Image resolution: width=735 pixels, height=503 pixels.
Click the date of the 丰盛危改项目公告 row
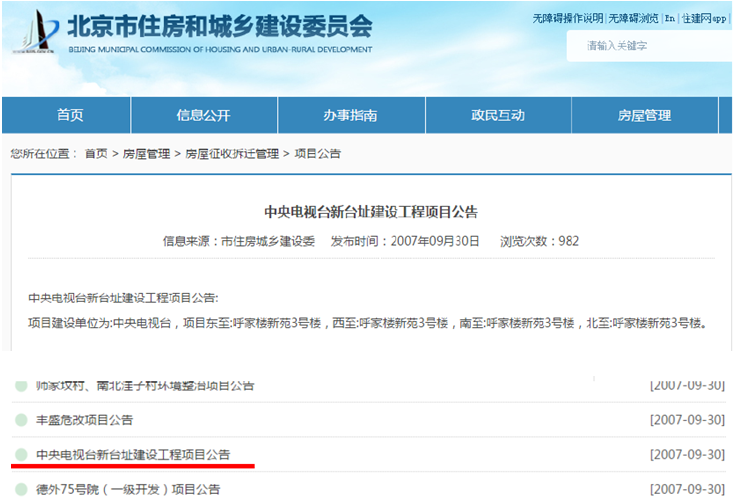tap(687, 420)
